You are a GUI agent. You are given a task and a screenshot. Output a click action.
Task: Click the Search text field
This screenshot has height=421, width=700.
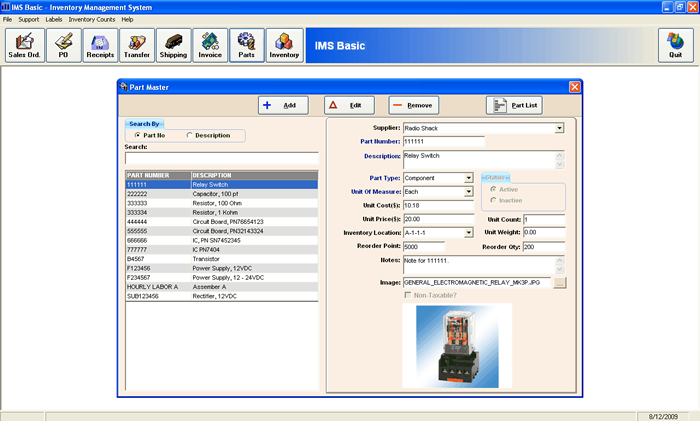click(x=221, y=158)
